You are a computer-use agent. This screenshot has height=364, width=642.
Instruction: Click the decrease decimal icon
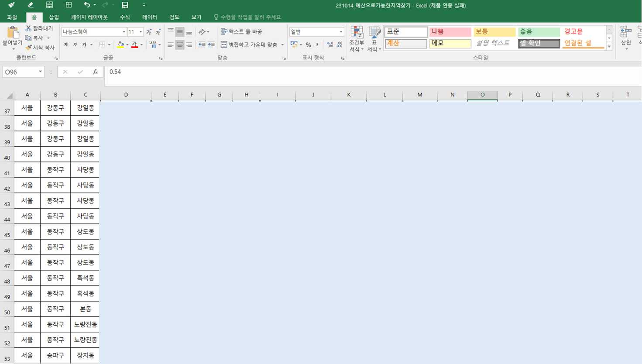[x=340, y=45]
